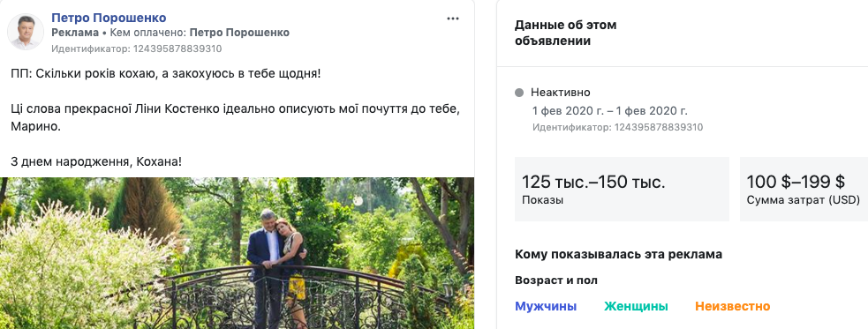Click the Возраст и пол section label
This screenshot has width=868, height=329.
tap(555, 280)
